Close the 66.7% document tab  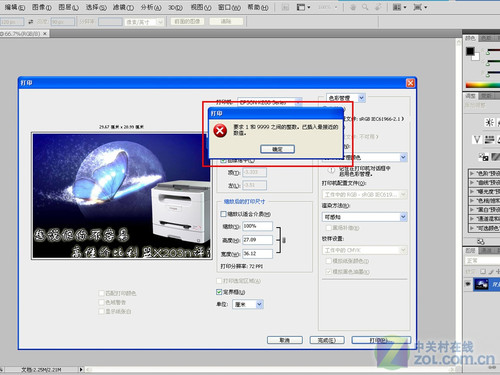click(x=45, y=33)
